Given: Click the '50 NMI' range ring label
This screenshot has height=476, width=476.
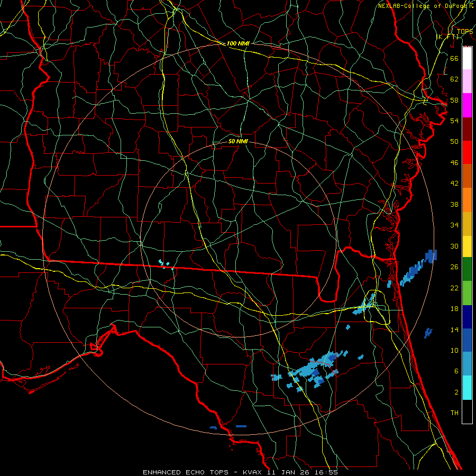Looking at the screenshot, I should [x=238, y=141].
